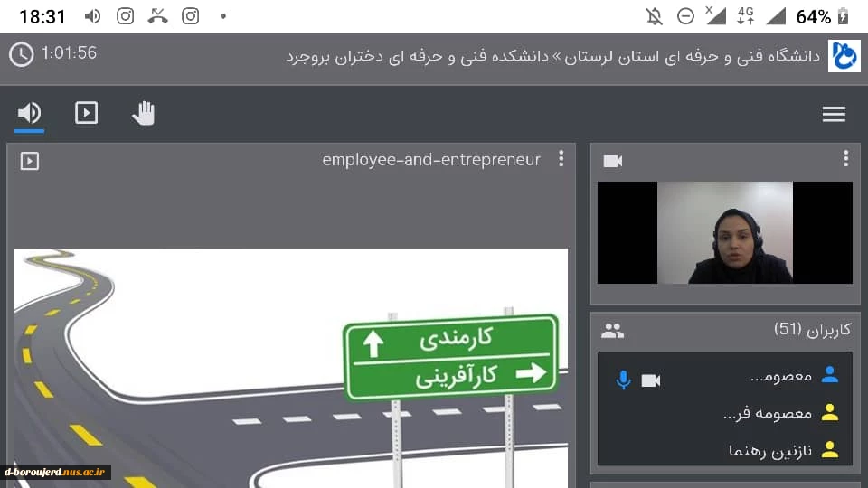Click the university logo icon
Viewport: 868px width, 488px height.
click(x=844, y=56)
